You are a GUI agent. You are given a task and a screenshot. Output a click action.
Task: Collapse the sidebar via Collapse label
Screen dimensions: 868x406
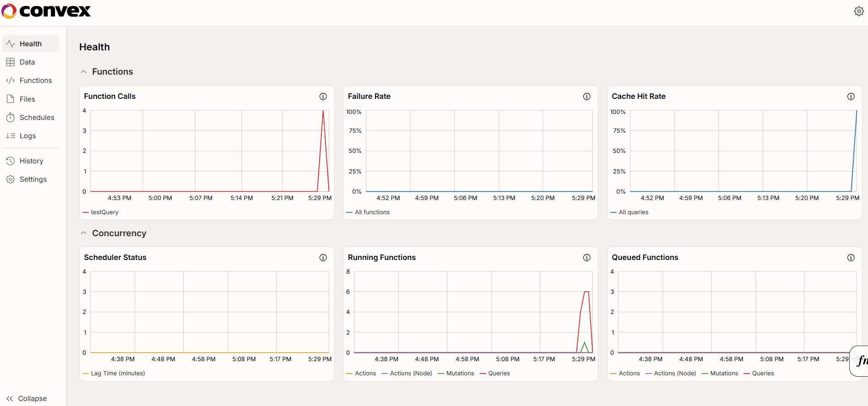pos(33,399)
